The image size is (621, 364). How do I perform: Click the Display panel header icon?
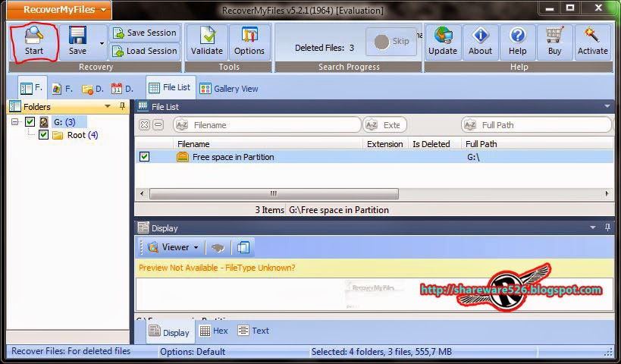point(143,227)
